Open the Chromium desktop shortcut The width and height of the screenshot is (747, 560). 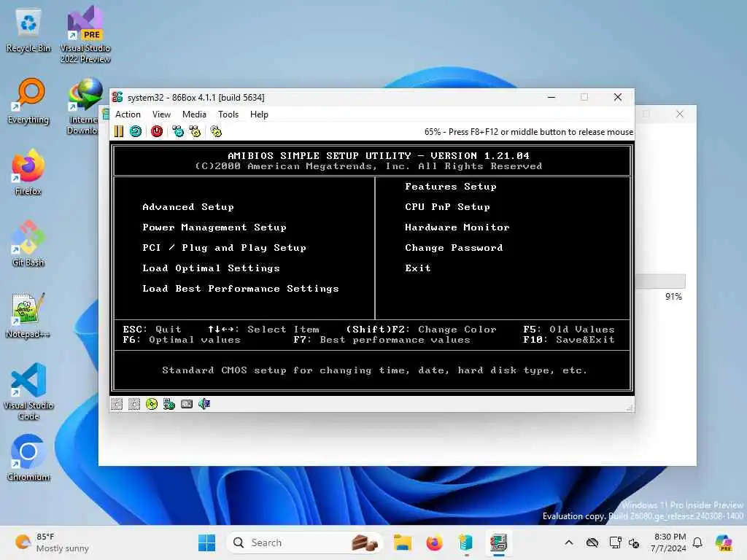pos(28,459)
